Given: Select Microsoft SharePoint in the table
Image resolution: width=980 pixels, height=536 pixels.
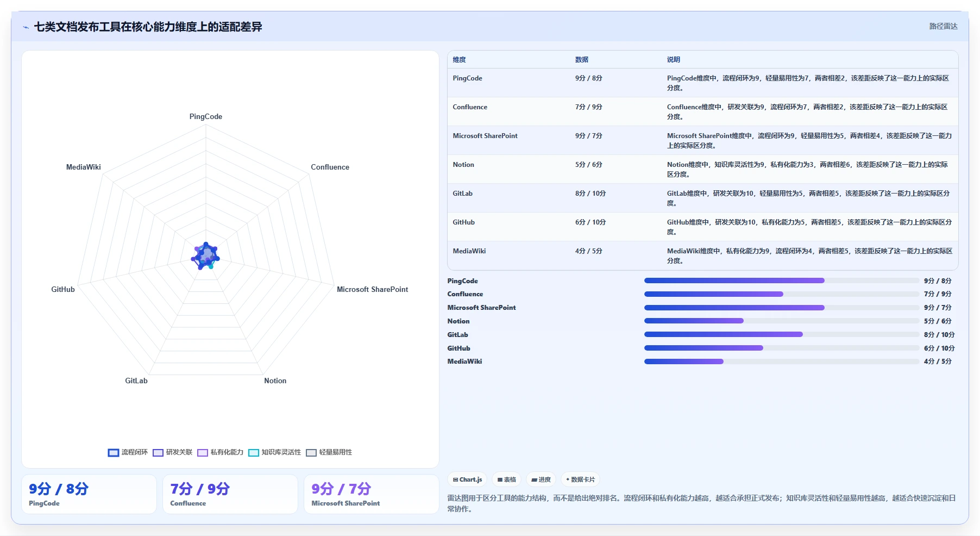Looking at the screenshot, I should [x=485, y=136].
